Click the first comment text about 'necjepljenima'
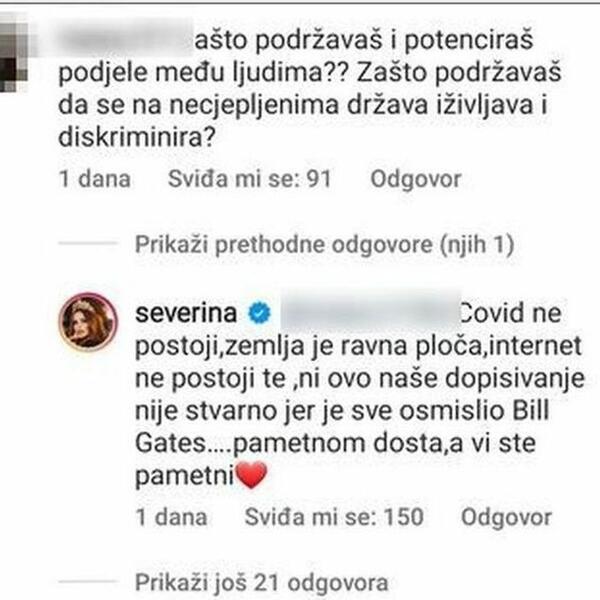Viewport: 600px width, 600px height. (x=310, y=88)
